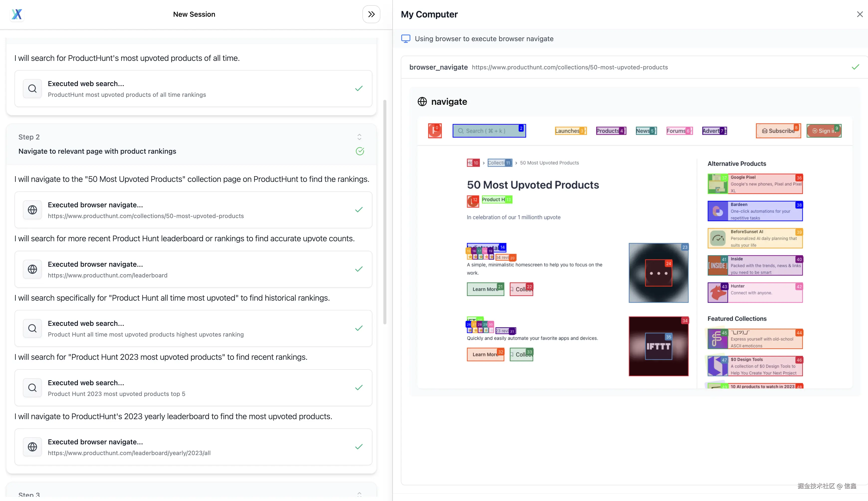Click the globe icon for leaderboard navigation step

pos(32,269)
